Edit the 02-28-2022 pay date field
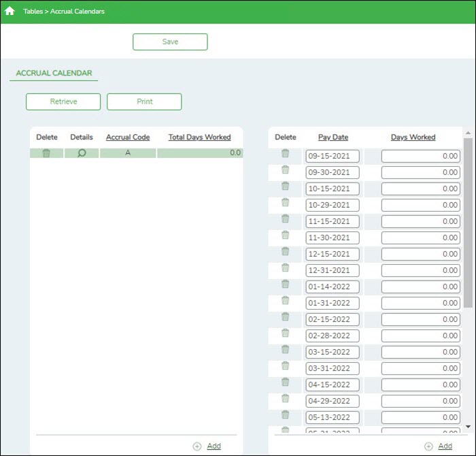This screenshot has height=456, width=476. tap(333, 336)
